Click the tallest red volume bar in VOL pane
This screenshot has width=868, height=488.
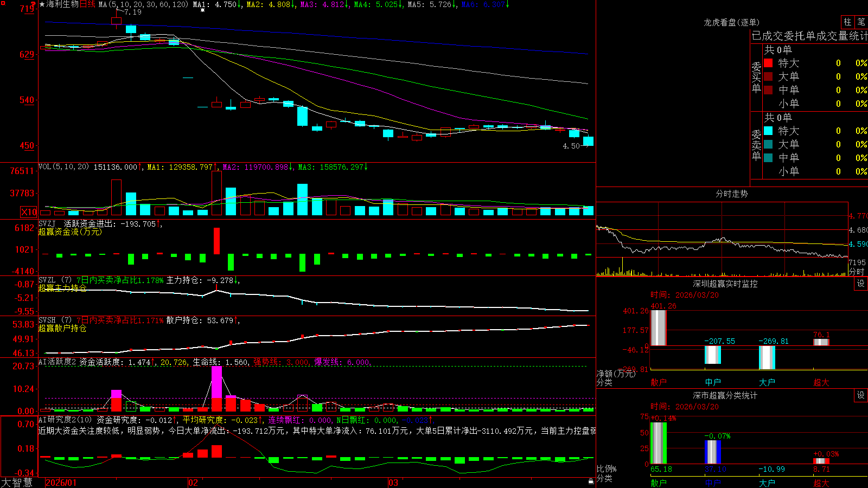[x=216, y=193]
